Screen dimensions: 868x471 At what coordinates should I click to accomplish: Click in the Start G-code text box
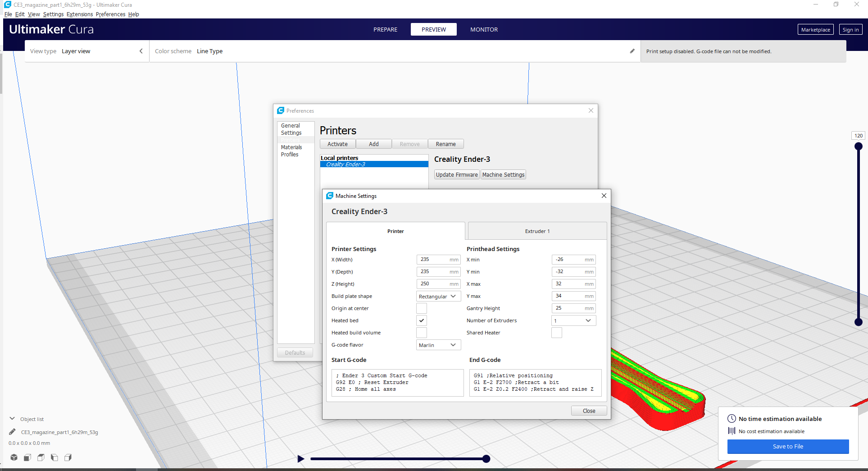click(x=397, y=383)
